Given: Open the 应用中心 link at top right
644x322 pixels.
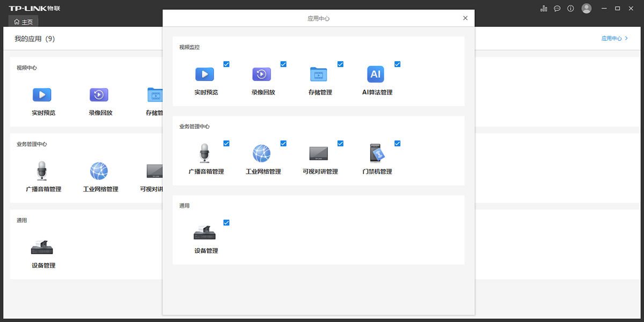Looking at the screenshot, I should (x=613, y=38).
